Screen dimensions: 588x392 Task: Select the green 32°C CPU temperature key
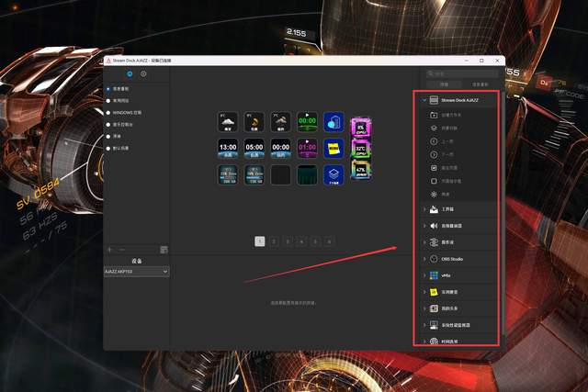361,149
